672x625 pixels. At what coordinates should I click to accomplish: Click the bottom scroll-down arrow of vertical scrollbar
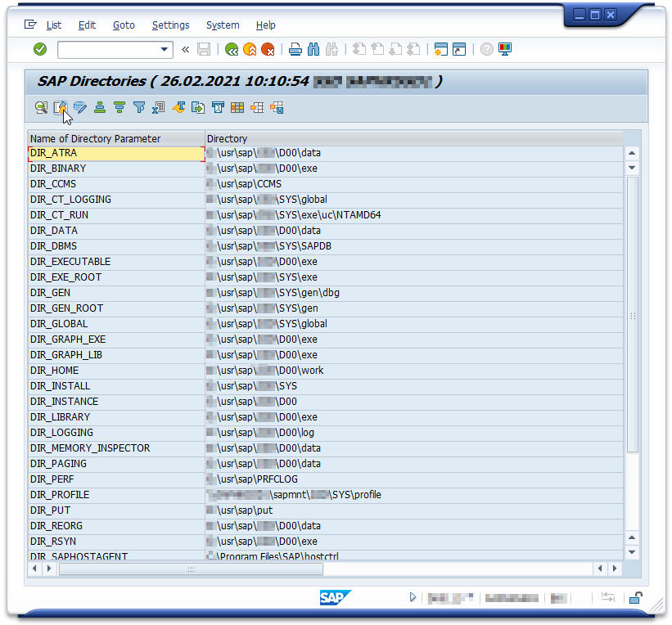point(632,552)
